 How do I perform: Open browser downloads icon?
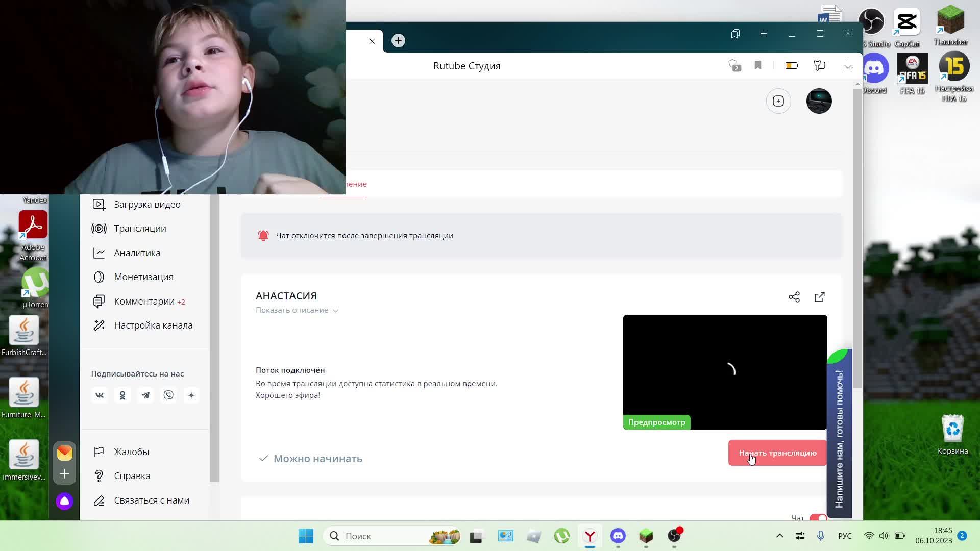coord(847,65)
